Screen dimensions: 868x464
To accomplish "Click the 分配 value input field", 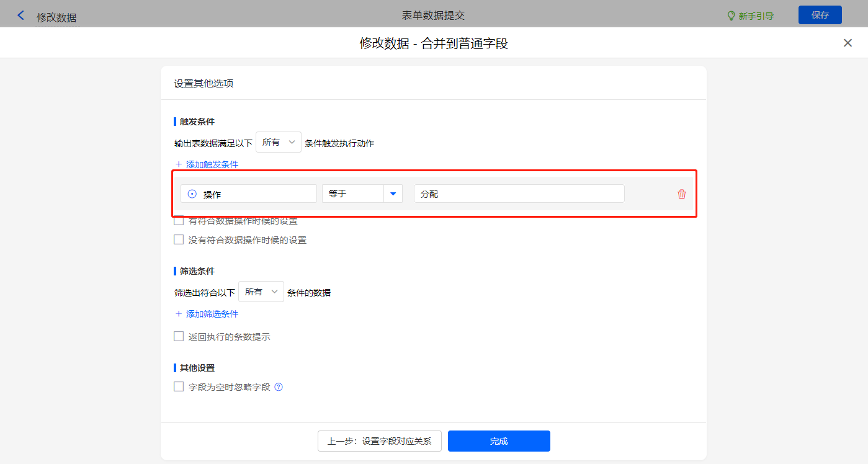I will [519, 194].
